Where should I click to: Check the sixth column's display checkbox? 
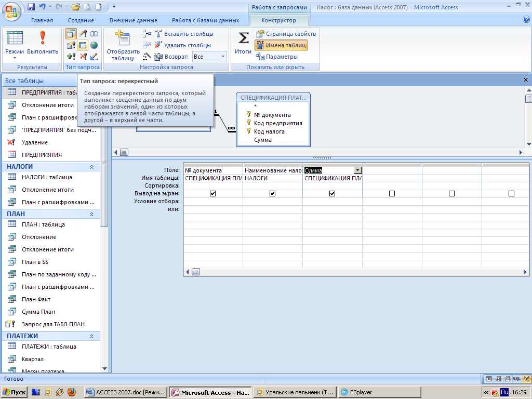[x=511, y=193]
